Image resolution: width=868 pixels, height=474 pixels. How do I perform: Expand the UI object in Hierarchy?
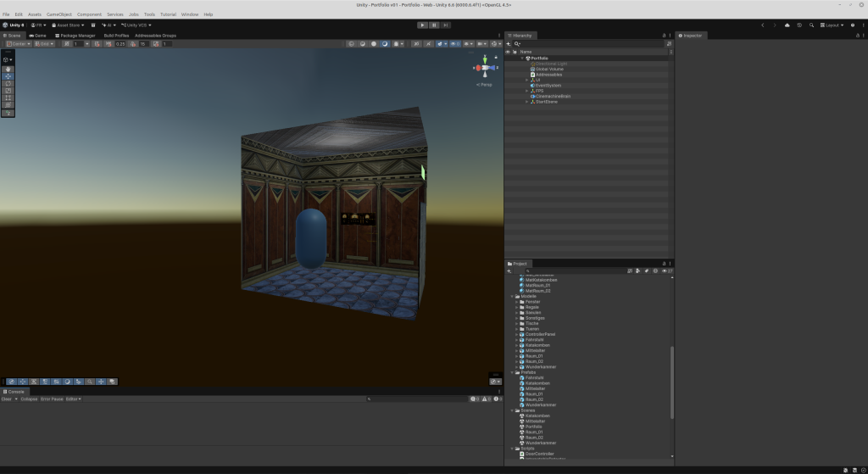pos(527,80)
